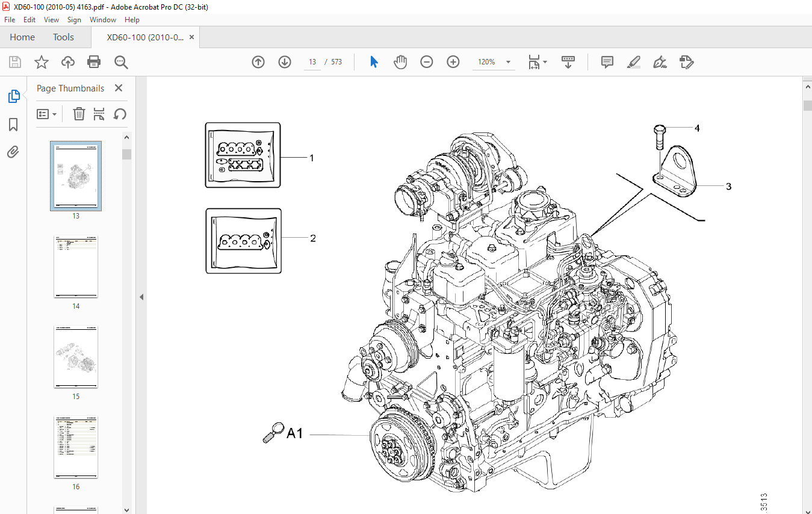812x514 pixels.
Task: Open the File menu
Action: (x=10, y=20)
